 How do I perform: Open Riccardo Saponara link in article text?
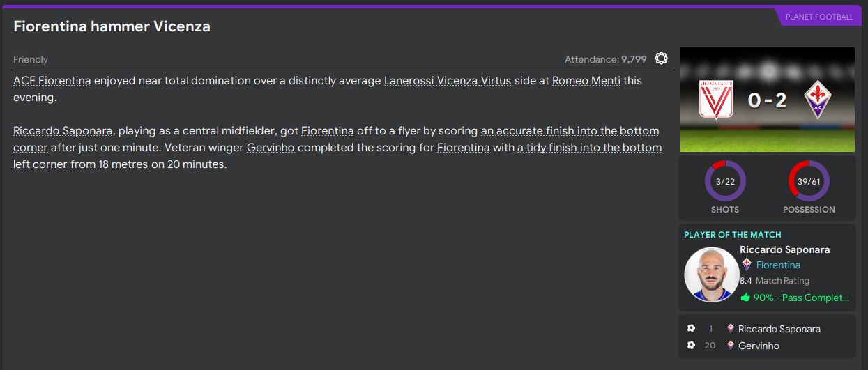[x=63, y=131]
